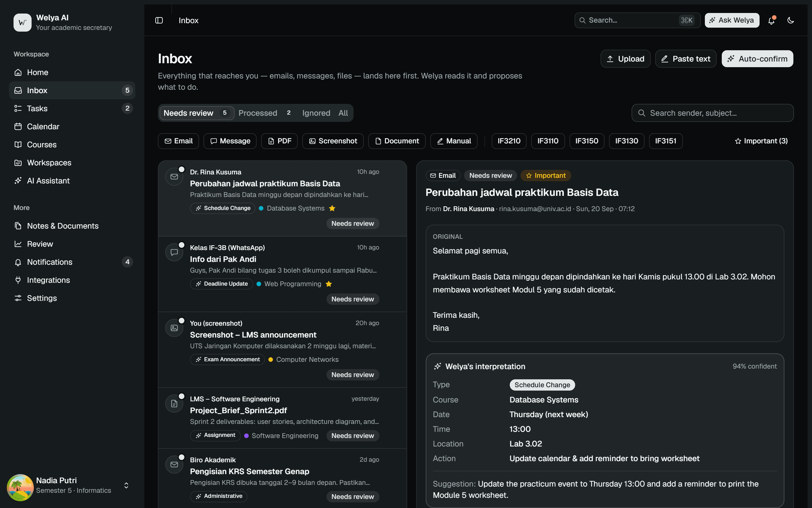Open Pengisian KRS Semester Genap item

click(x=283, y=478)
